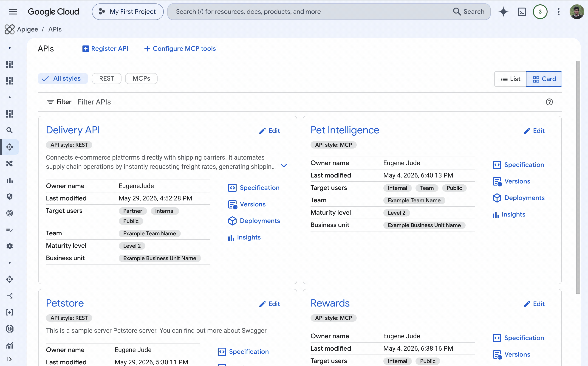This screenshot has width=588, height=366.
Task: Edit the Delivery API card
Action: click(x=269, y=131)
